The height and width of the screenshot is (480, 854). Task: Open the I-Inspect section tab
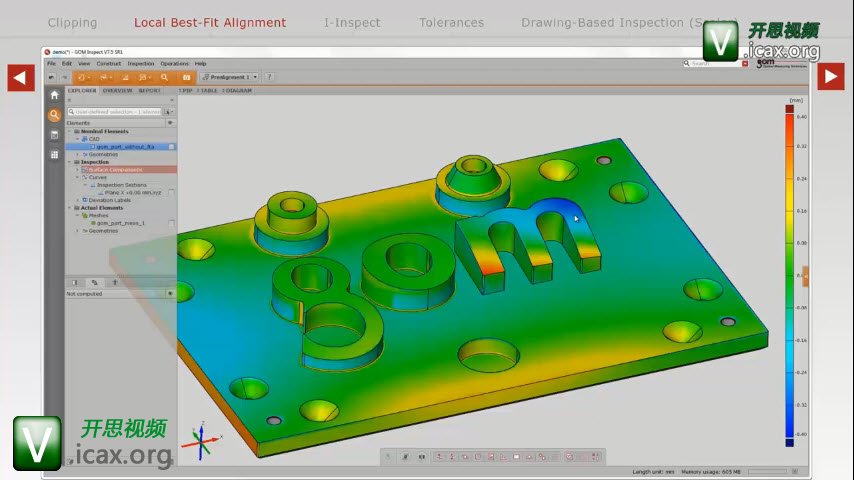pos(352,23)
